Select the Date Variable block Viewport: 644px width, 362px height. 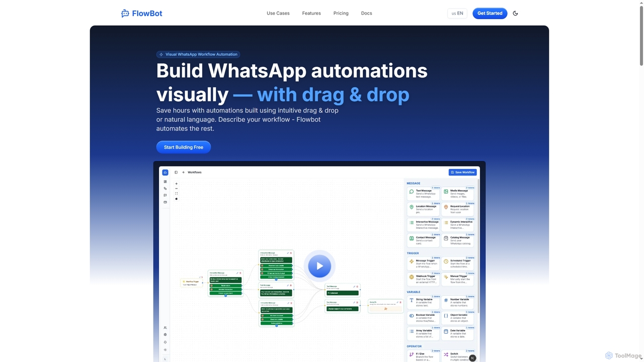[458, 333]
